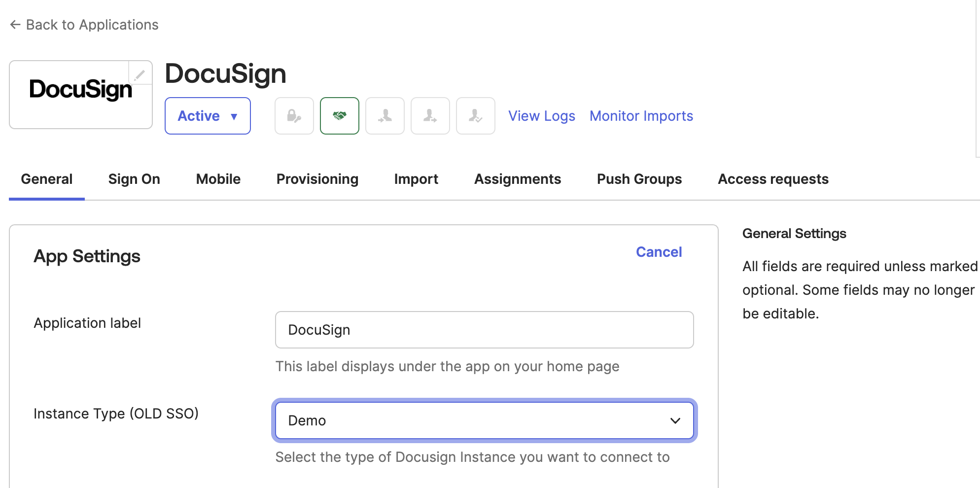The image size is (980, 488).
Task: Click the user with checkmark icon
Action: tap(476, 116)
